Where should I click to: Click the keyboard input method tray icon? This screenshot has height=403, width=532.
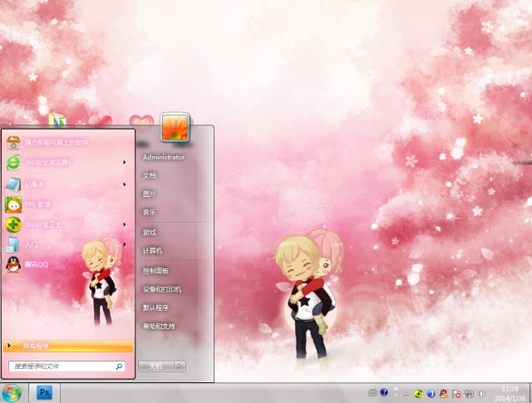coord(372,393)
